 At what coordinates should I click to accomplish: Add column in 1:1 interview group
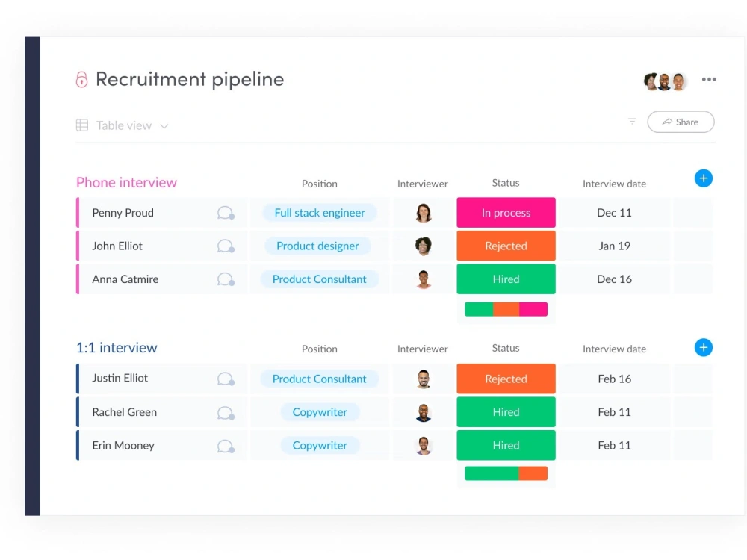703,348
